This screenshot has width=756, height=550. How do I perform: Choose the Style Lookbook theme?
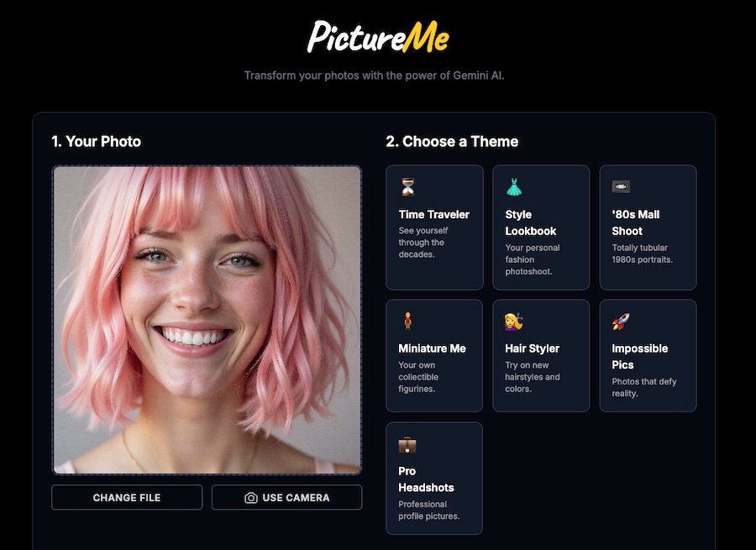[541, 227]
